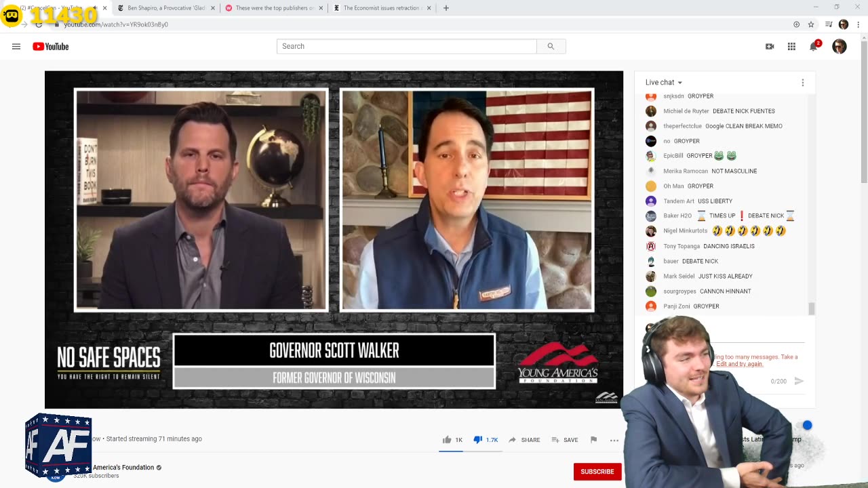Click chat user Tony Topanga

tap(682, 246)
